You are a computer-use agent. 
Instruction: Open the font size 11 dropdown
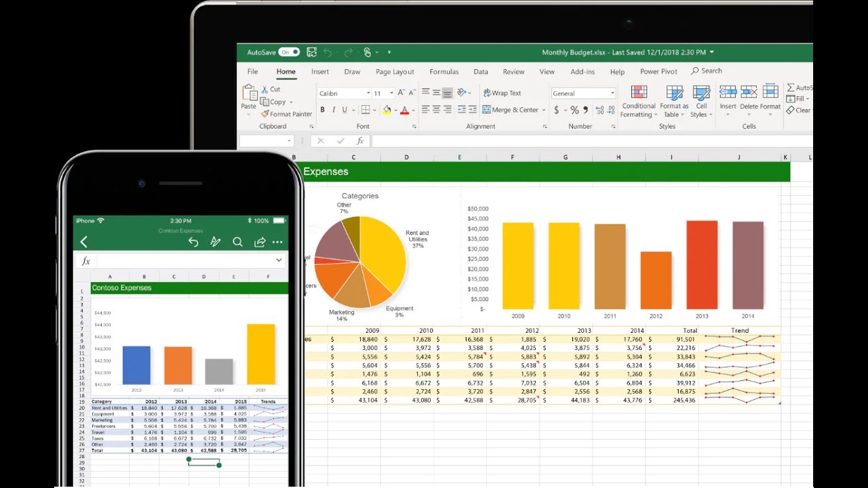click(x=392, y=94)
